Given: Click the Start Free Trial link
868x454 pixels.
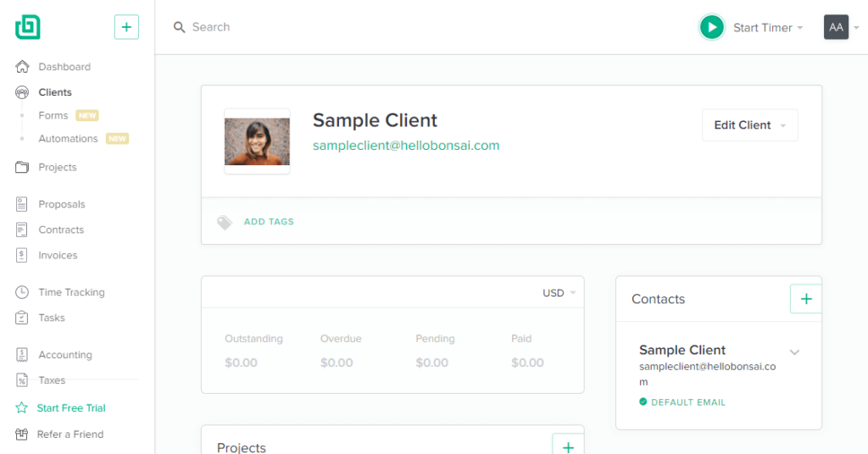Looking at the screenshot, I should coord(71,408).
